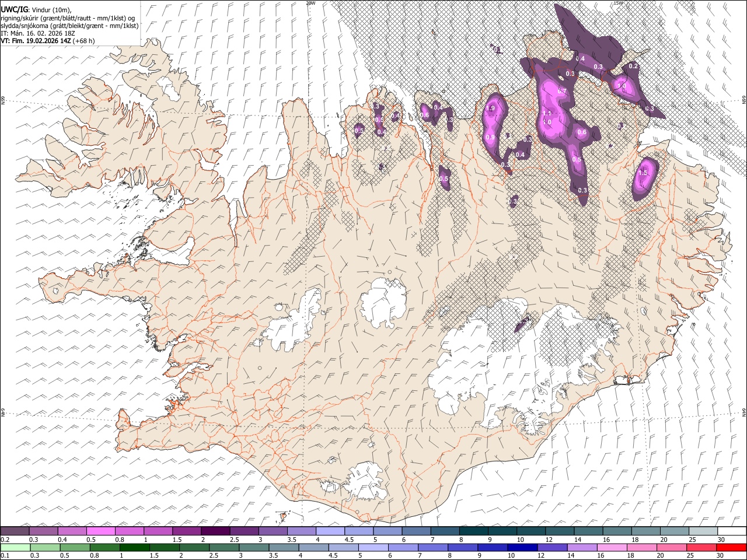Screen dimensions: 747x560
Task: Select the '10' label under the upper legend row
Action: [x=521, y=539]
